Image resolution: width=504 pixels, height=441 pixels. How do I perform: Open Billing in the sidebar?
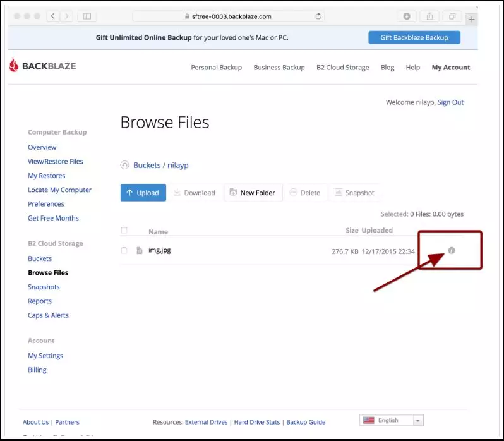click(37, 370)
